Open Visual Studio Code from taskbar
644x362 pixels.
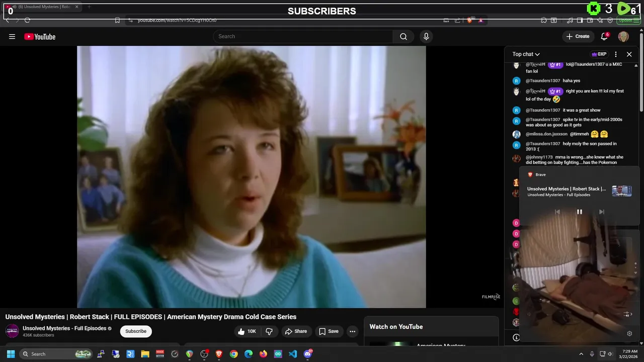[293, 354]
